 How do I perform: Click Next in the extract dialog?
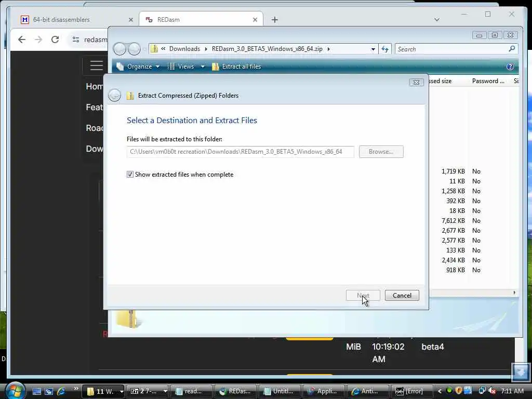363,296
